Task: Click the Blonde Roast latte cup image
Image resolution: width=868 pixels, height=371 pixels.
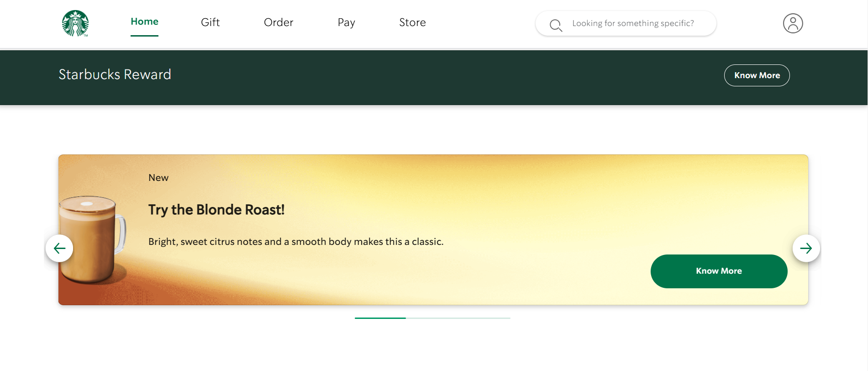Action: click(92, 240)
